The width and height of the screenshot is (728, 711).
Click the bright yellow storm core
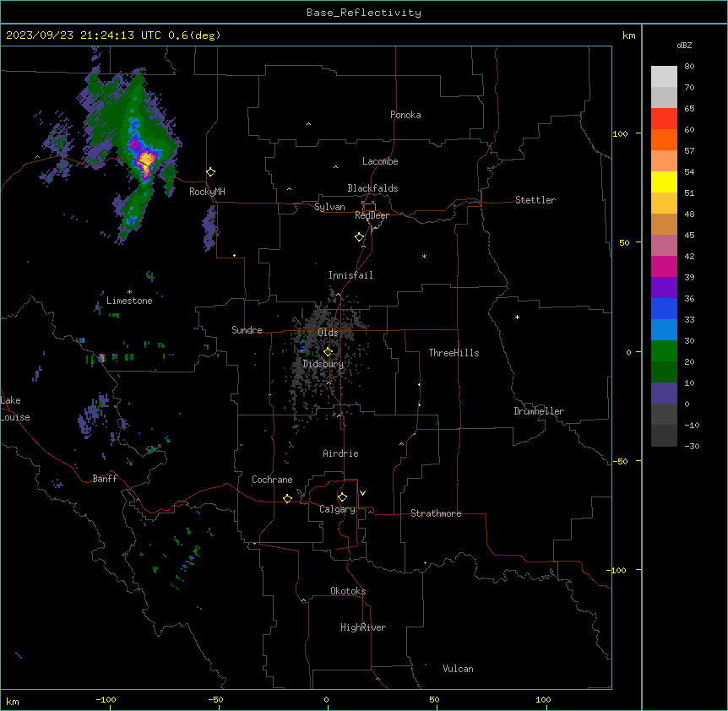[147, 160]
